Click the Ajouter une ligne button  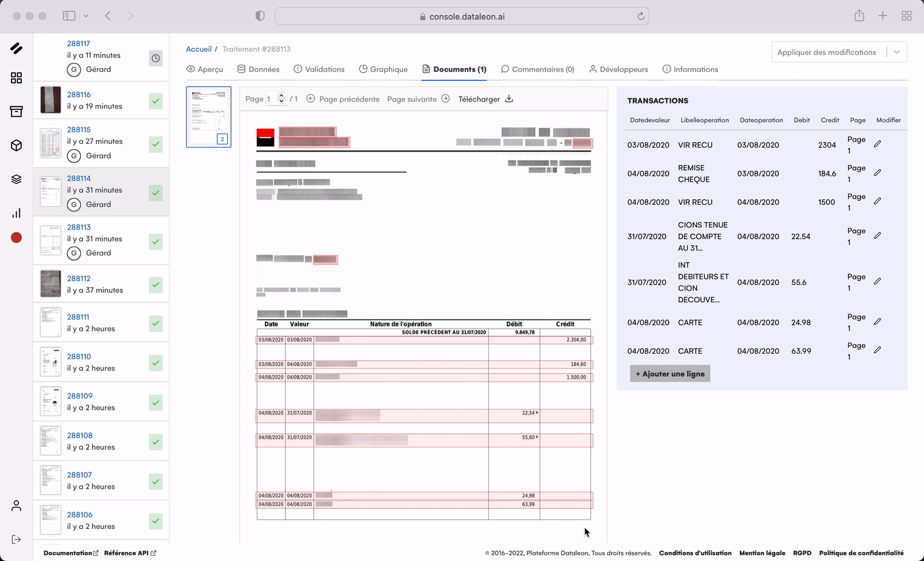(x=670, y=374)
